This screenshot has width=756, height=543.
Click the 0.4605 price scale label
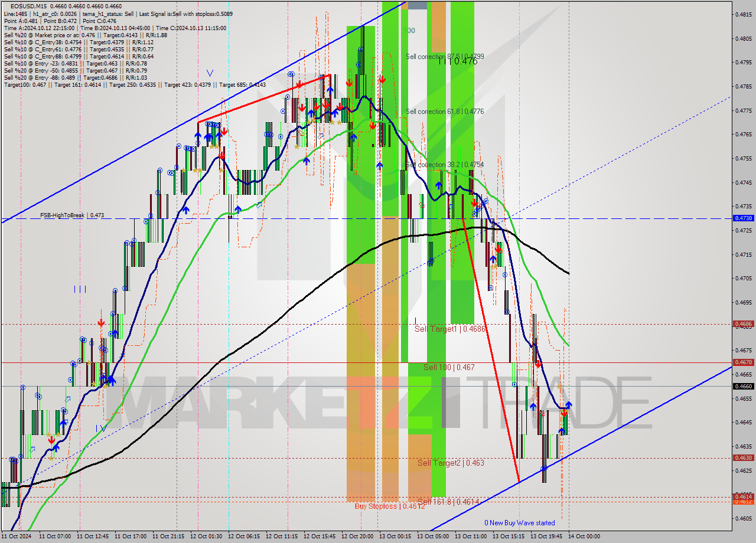point(744,519)
